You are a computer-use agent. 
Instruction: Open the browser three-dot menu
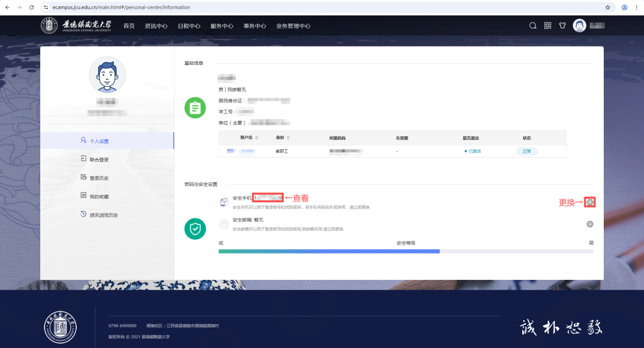(x=637, y=8)
